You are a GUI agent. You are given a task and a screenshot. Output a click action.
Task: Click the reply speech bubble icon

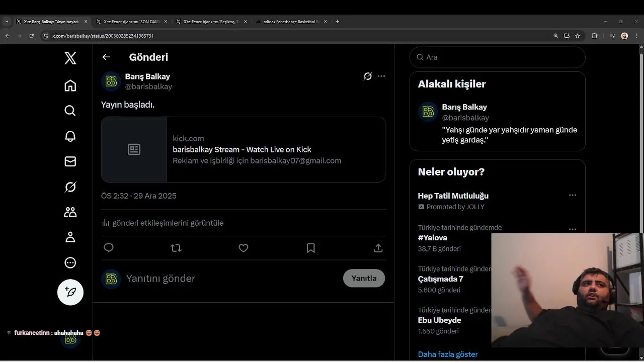point(109,248)
